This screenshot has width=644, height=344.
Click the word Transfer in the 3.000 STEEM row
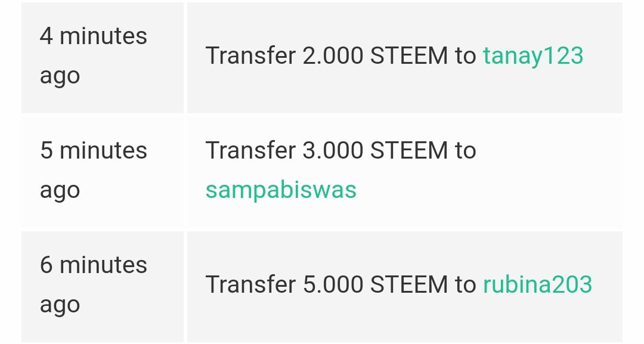250,150
